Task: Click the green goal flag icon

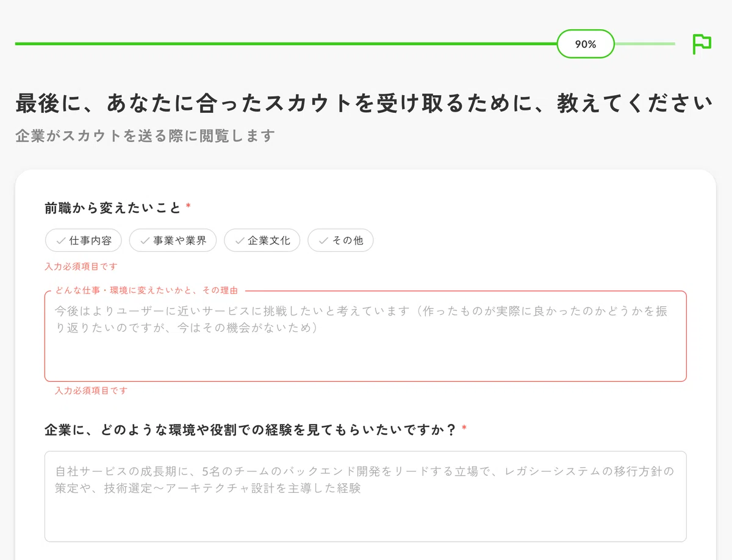Action: [x=701, y=44]
